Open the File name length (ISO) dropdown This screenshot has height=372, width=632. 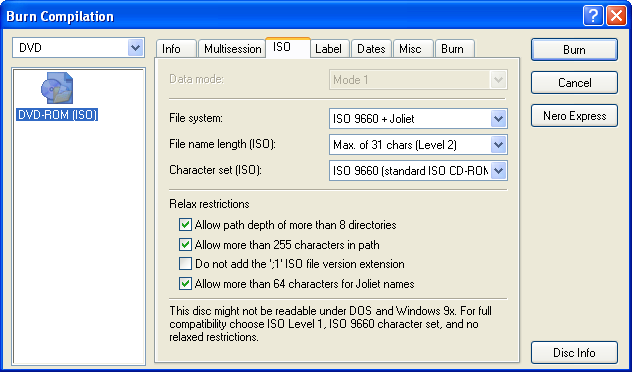click(x=418, y=145)
